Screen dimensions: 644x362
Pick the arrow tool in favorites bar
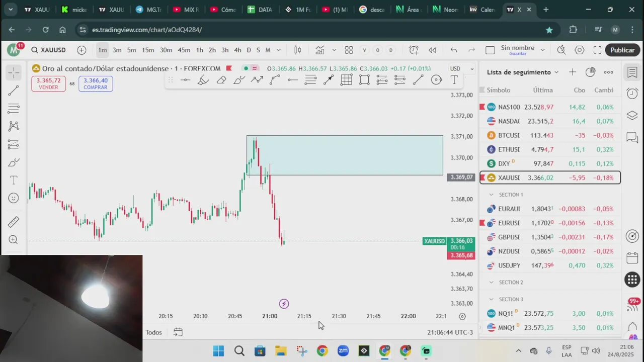tap(329, 80)
